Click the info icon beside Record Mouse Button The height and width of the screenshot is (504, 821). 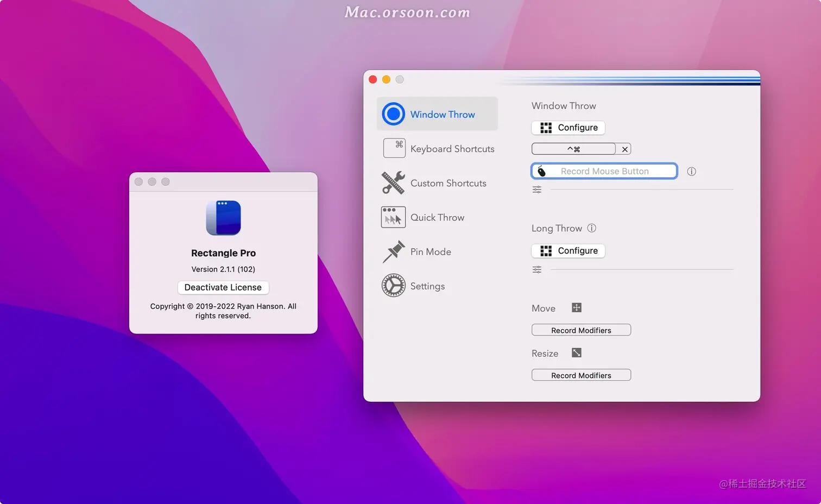[x=691, y=171]
